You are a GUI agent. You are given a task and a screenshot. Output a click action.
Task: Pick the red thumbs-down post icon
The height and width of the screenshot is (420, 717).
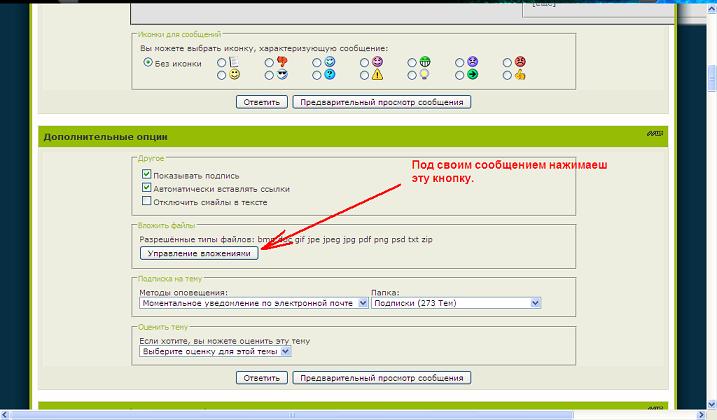282,61
